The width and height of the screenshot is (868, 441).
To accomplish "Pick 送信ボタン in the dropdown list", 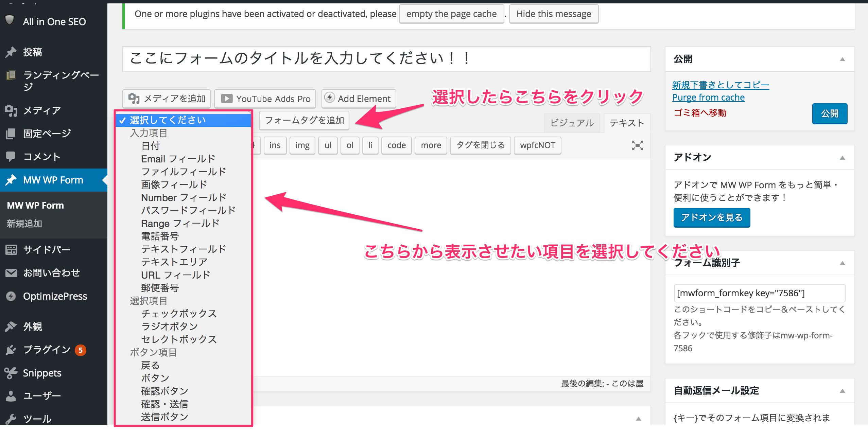I will [x=164, y=417].
